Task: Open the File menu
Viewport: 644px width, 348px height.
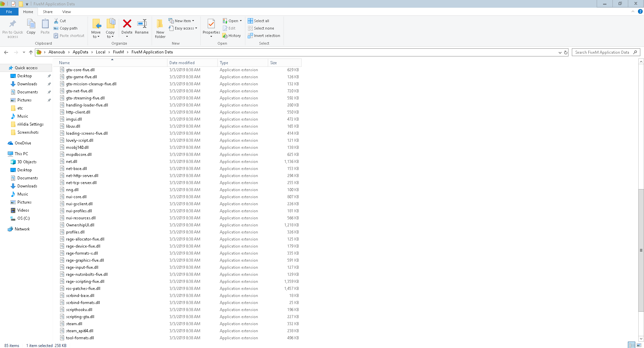Action: click(9, 12)
